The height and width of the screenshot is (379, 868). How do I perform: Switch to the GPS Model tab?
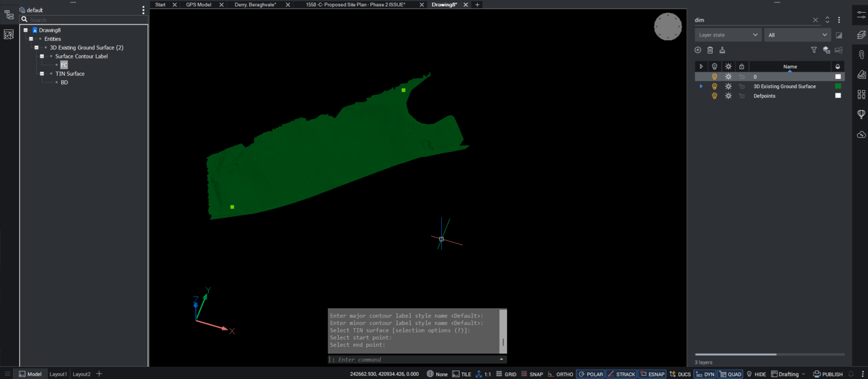198,5
